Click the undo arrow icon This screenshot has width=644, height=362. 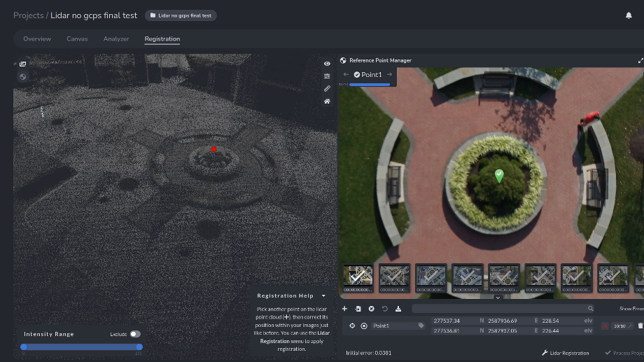[x=385, y=309]
